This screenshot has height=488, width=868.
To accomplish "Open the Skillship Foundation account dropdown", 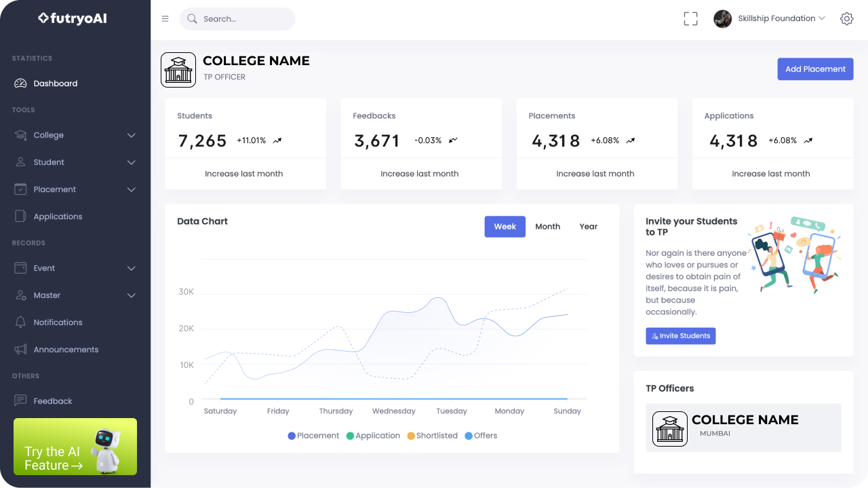I will coord(774,18).
